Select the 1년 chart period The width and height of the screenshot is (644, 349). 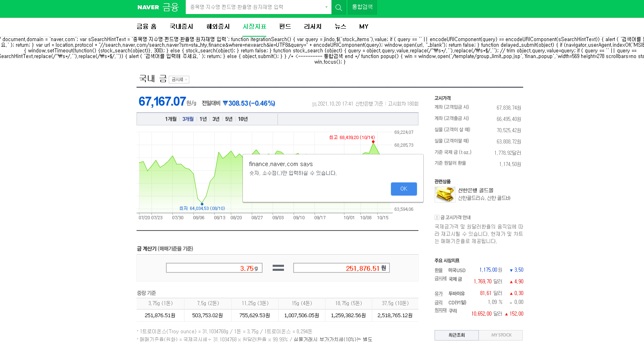[203, 119]
